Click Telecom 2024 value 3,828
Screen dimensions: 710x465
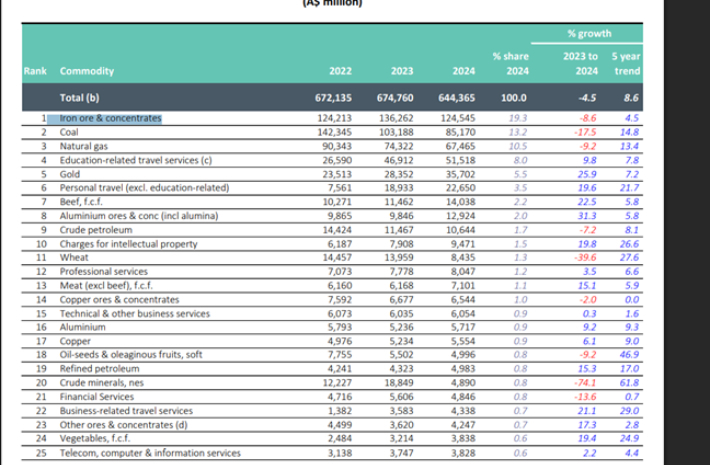463,453
